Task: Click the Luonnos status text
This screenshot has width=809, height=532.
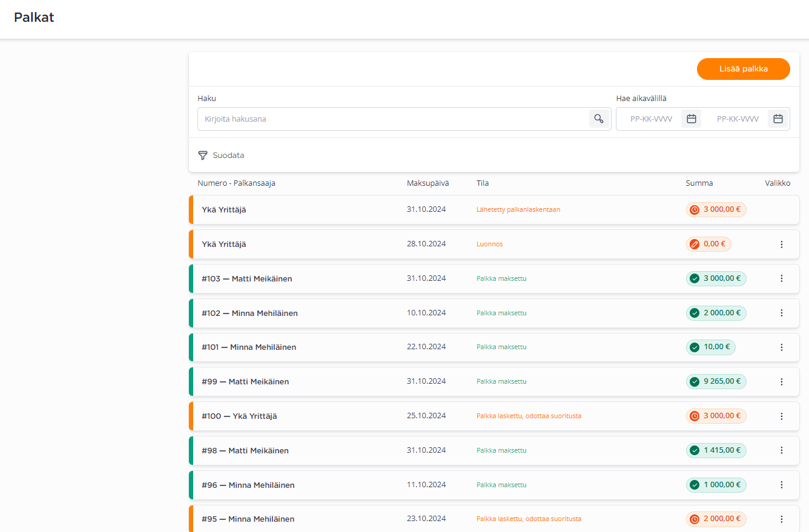Action: pos(489,244)
